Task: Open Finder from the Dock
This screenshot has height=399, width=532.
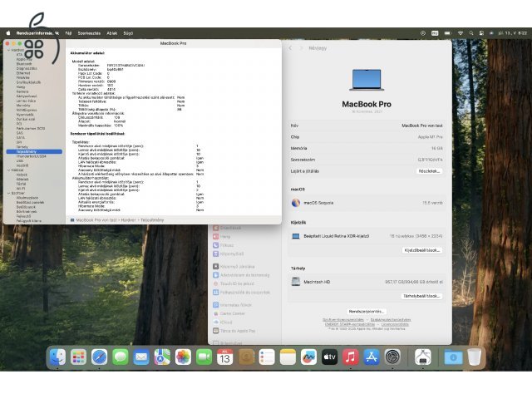Action: point(57,357)
